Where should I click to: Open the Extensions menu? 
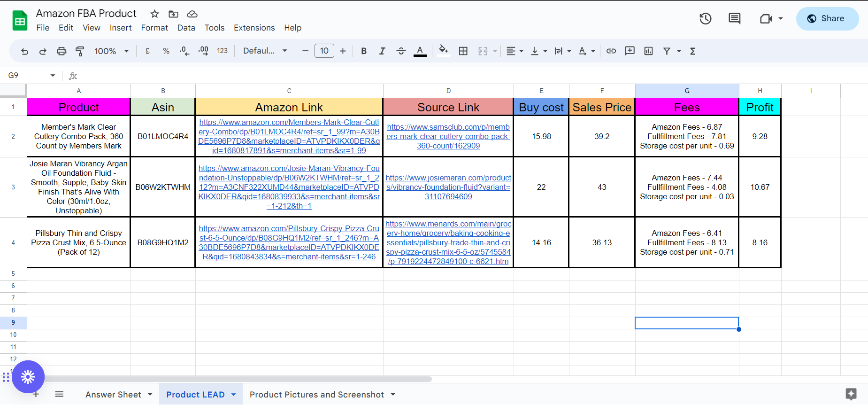point(254,28)
